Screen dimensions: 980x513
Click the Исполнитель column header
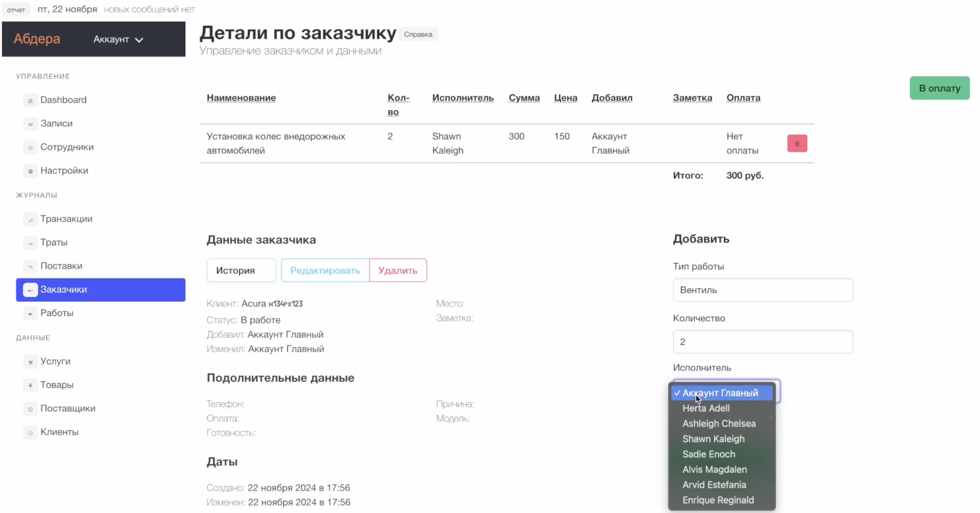463,98
